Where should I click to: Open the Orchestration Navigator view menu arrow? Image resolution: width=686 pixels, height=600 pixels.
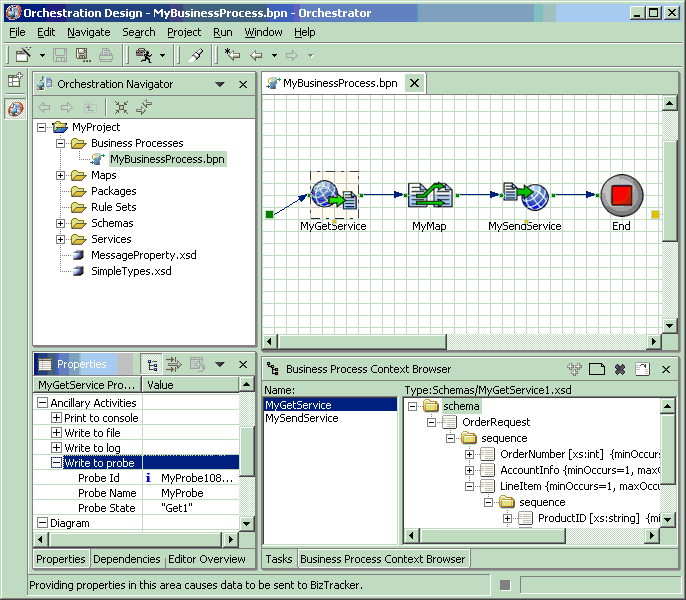coord(220,84)
